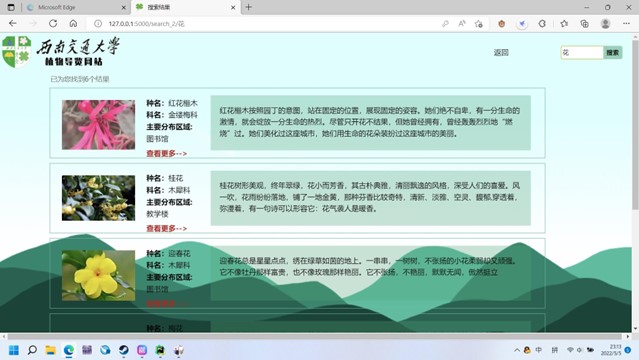Click the search input containing 花
639x360 pixels.
pyautogui.click(x=582, y=53)
